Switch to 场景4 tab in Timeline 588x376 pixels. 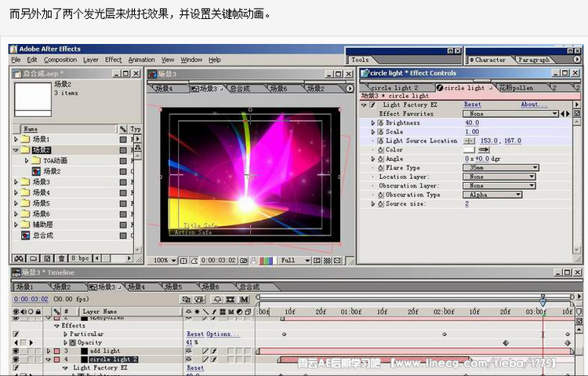(136, 287)
